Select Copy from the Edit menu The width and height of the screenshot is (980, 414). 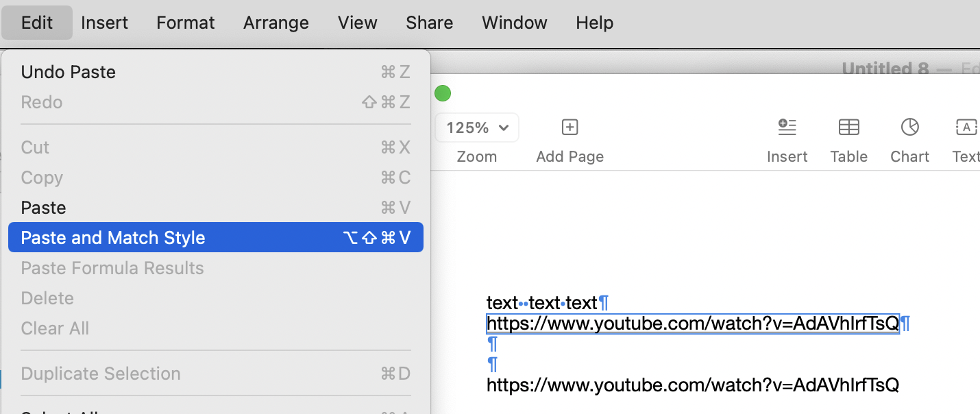[x=41, y=178]
